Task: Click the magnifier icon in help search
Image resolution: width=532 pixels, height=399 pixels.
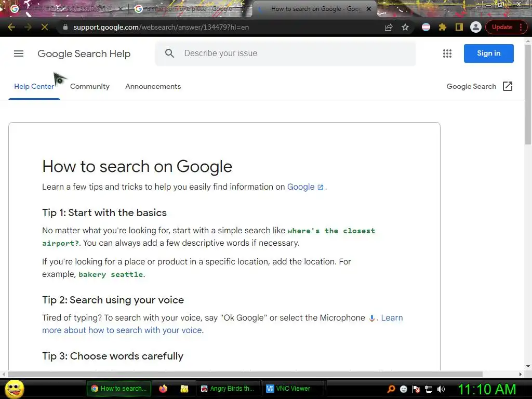Action: (x=169, y=54)
